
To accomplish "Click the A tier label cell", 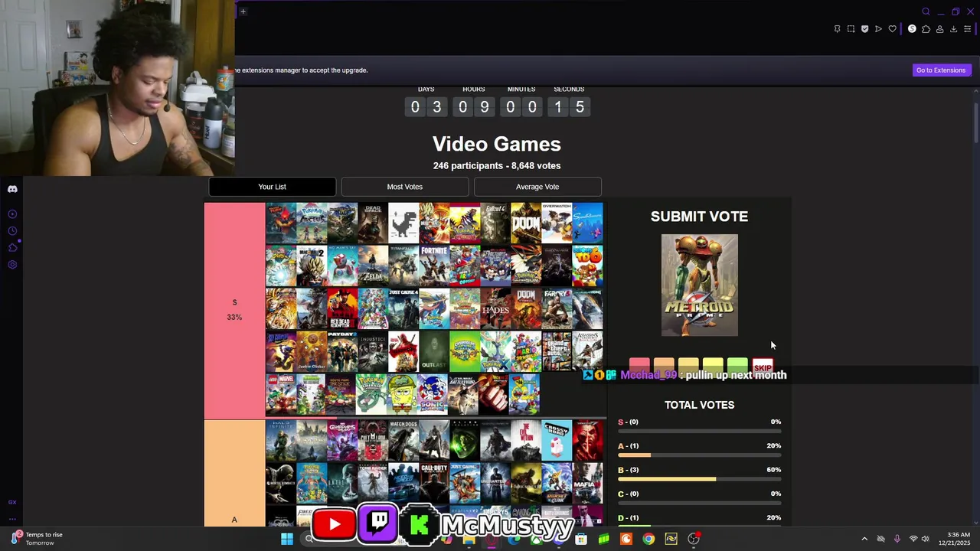I will (234, 473).
